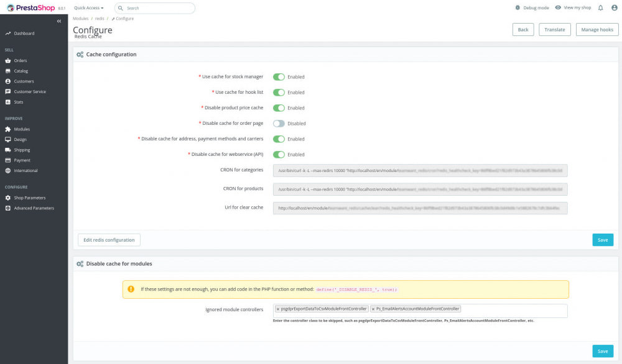Click the Catalog store icon
Screen dimensions: 622x364
pos(8,71)
